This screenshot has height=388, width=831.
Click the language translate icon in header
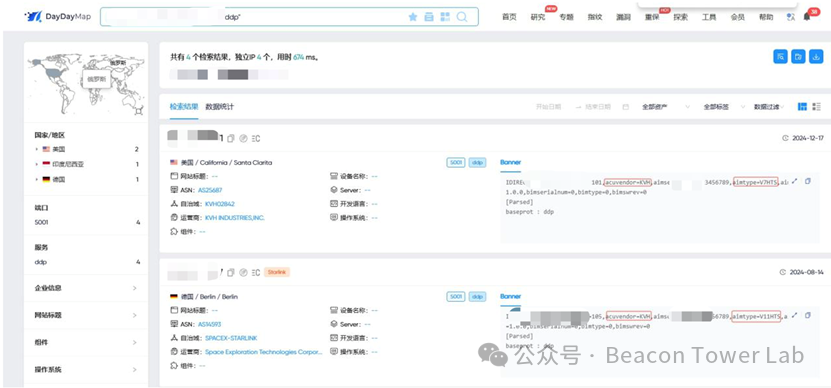click(x=791, y=17)
